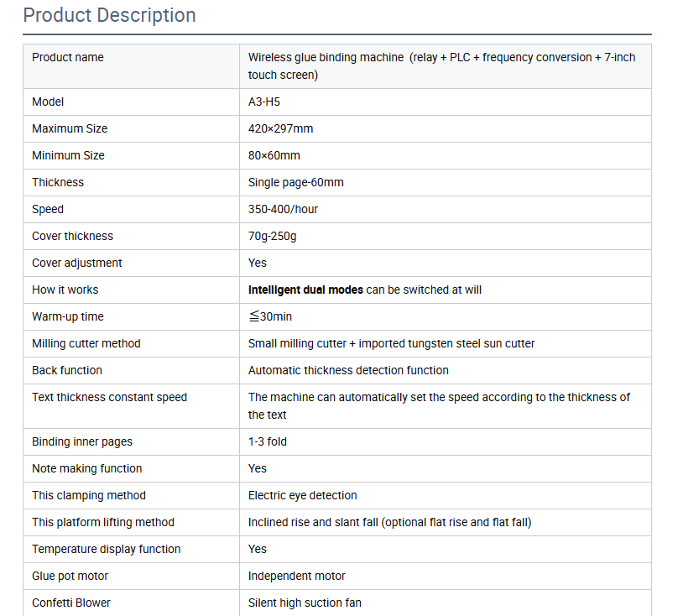This screenshot has height=616, width=683.
Task: Click the Electric eye detection value
Action: [302, 496]
